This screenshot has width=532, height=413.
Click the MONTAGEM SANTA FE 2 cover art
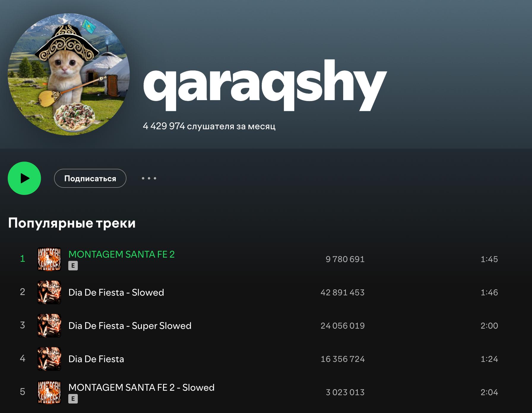[x=49, y=259]
